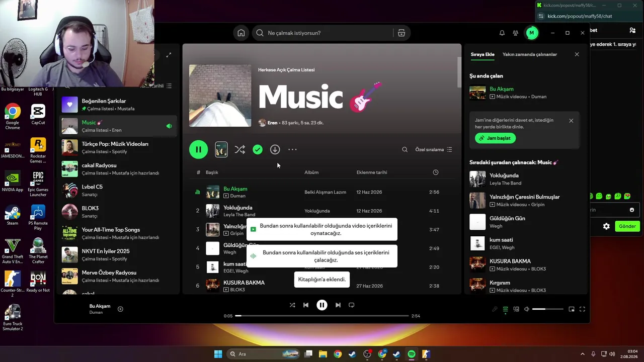The width and height of the screenshot is (644, 362).
Task: Pause playback in the player bar
Action: coord(322,305)
